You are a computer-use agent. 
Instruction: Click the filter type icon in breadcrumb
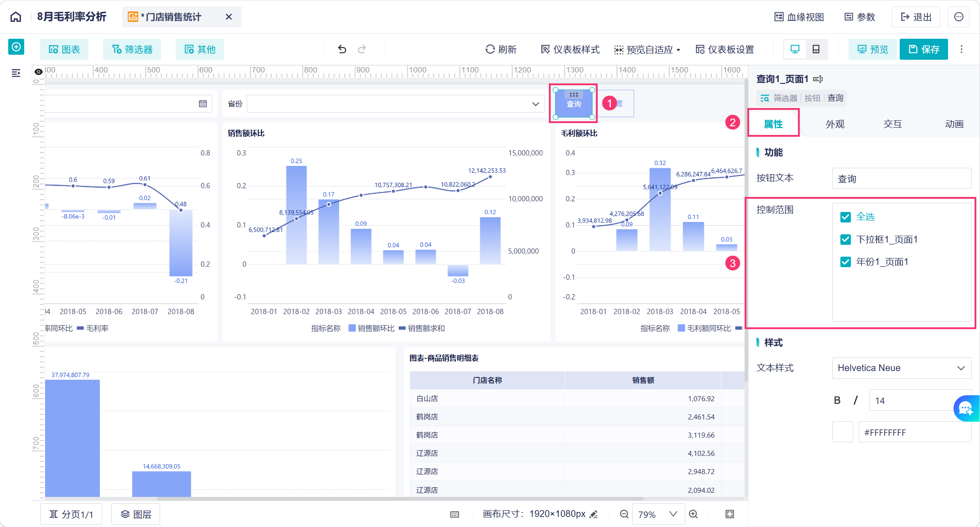pos(765,98)
